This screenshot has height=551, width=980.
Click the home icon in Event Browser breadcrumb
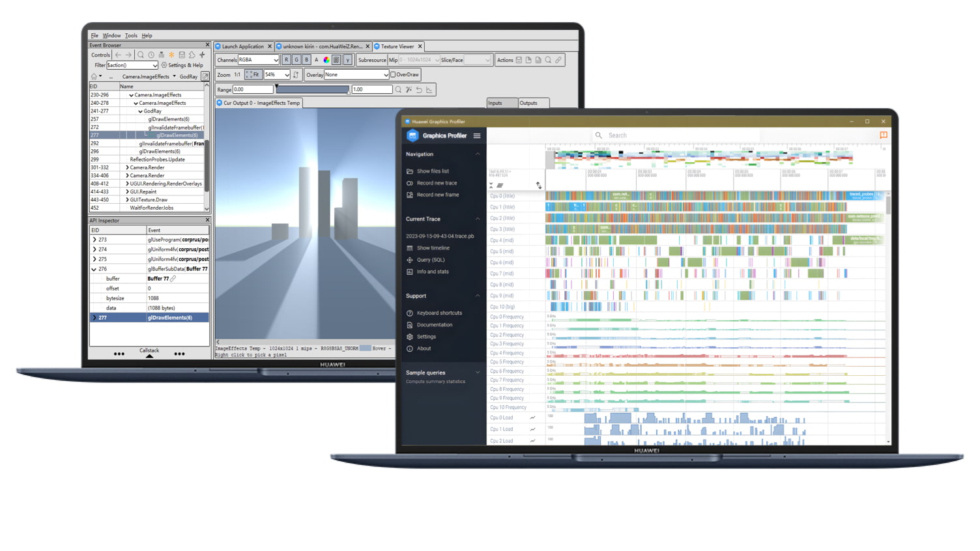94,76
